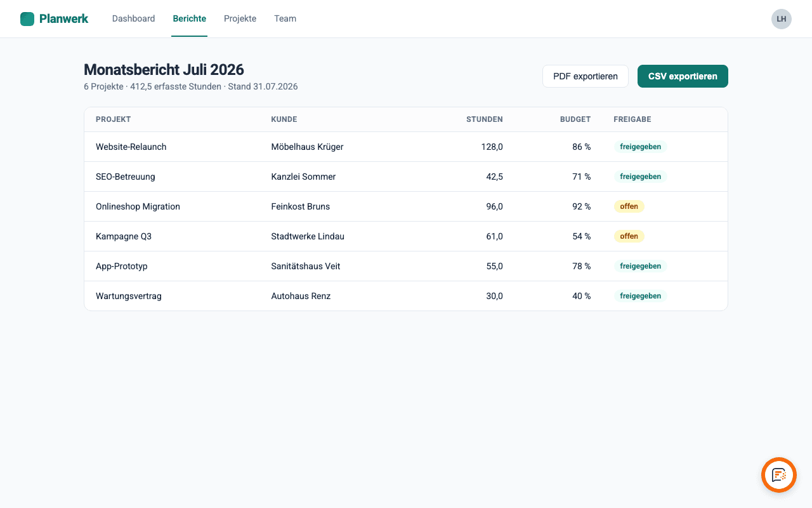Click the Kunde column header
This screenshot has height=508, width=812.
(x=284, y=119)
